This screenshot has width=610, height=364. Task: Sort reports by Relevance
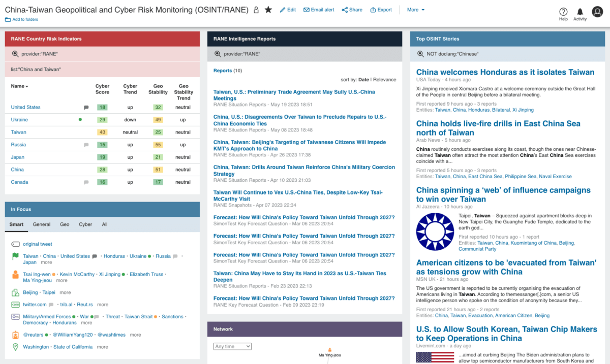click(385, 80)
